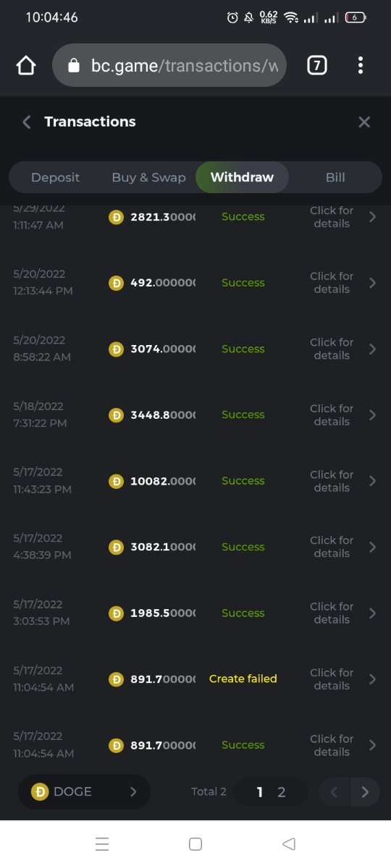Click for details on 3074 withdrawal
This screenshot has height=868, width=391.
point(332,349)
